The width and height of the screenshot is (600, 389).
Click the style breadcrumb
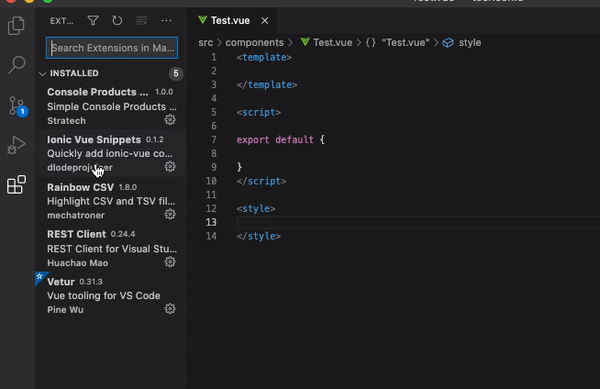tap(470, 42)
